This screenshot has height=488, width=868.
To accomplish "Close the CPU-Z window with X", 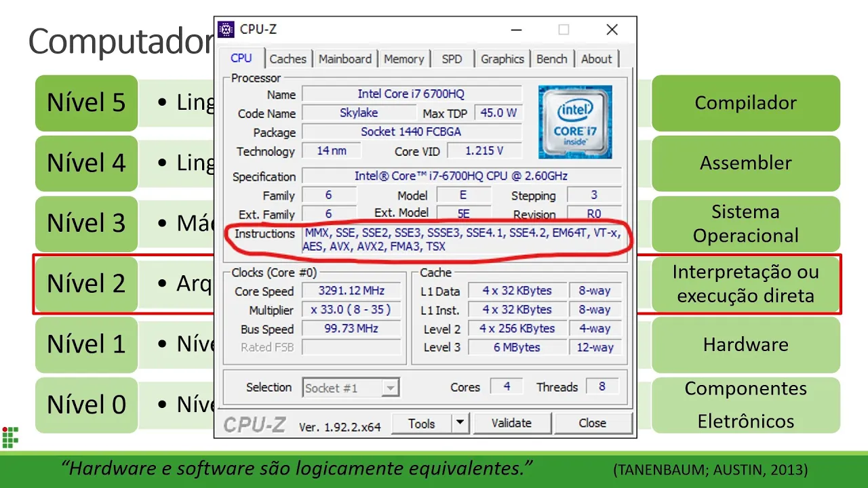I will [612, 30].
